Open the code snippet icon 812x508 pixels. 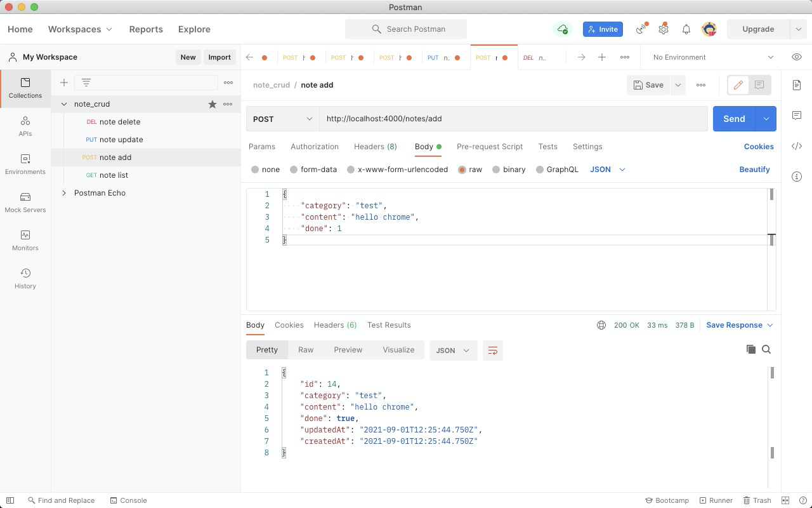click(x=797, y=146)
